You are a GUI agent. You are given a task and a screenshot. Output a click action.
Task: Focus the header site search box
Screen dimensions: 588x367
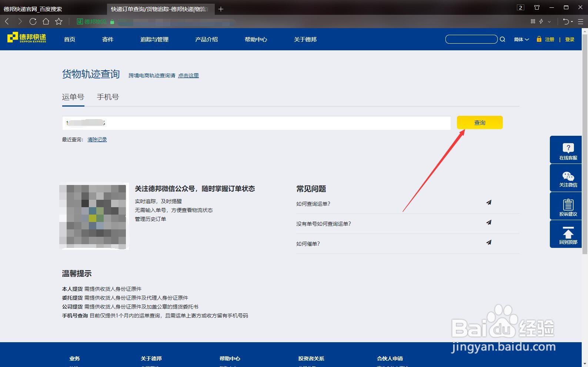click(x=471, y=39)
